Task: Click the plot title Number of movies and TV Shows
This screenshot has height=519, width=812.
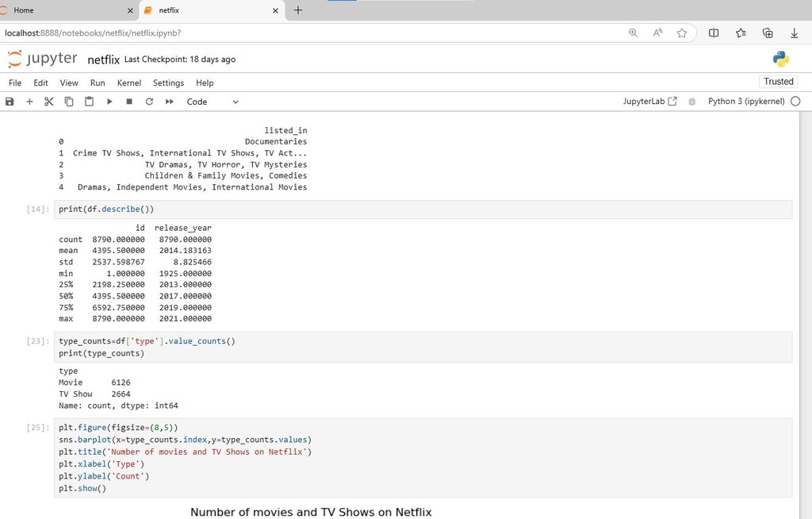Action: pyautogui.click(x=311, y=513)
